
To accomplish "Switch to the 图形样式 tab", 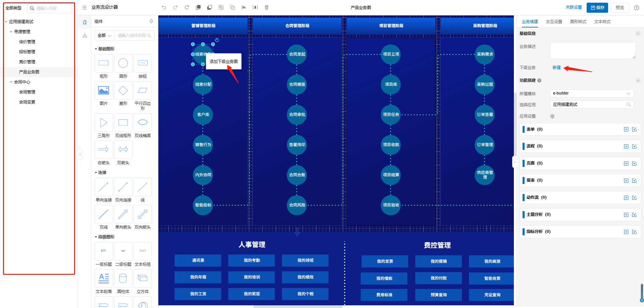I will 578,22.
